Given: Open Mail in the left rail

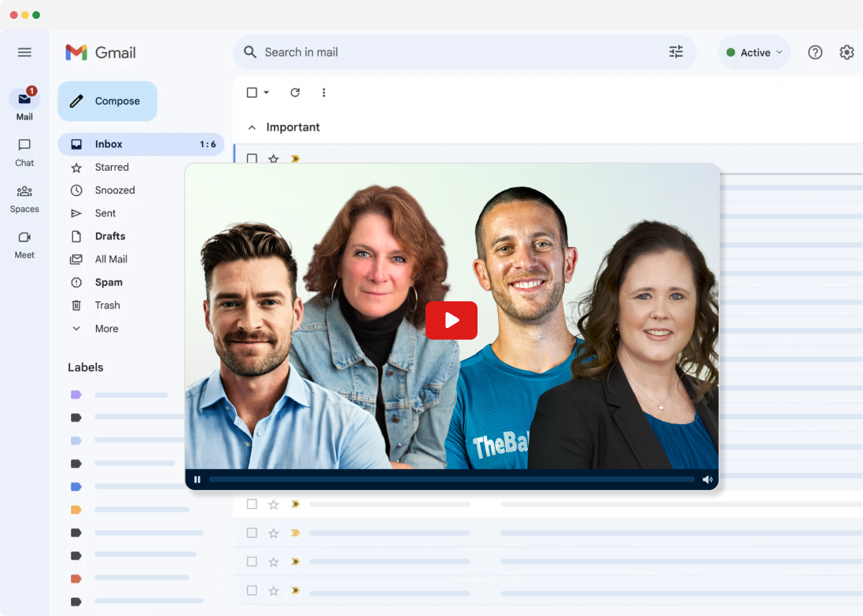Looking at the screenshot, I should tap(24, 105).
